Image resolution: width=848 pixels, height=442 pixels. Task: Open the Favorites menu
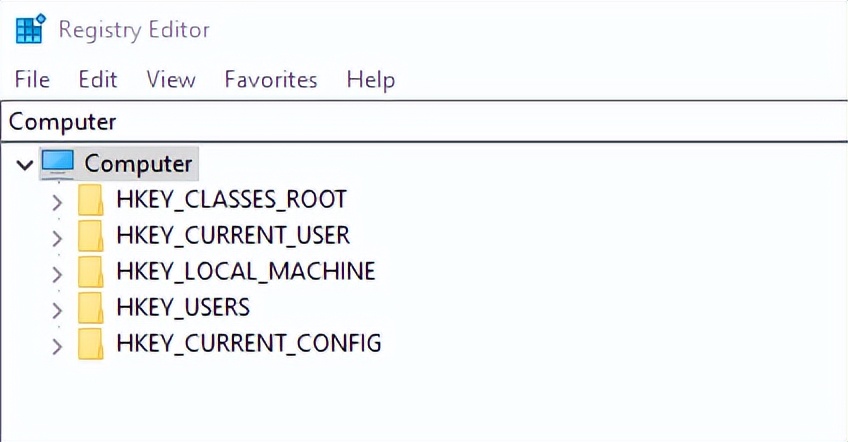pyautogui.click(x=270, y=80)
